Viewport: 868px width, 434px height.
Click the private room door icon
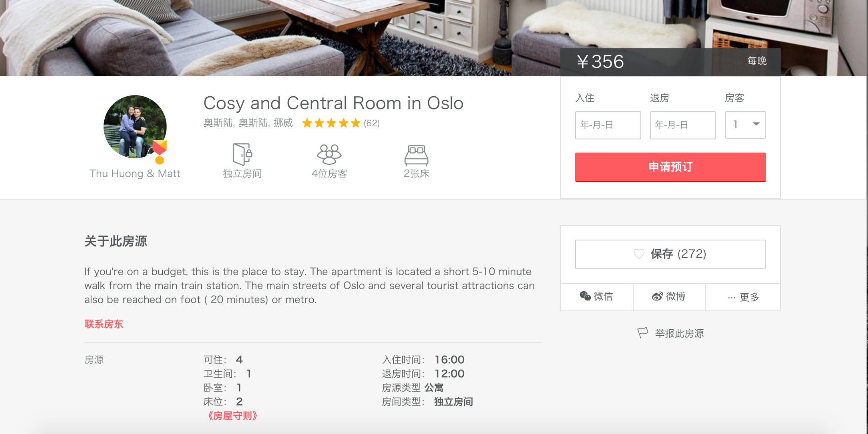(242, 154)
